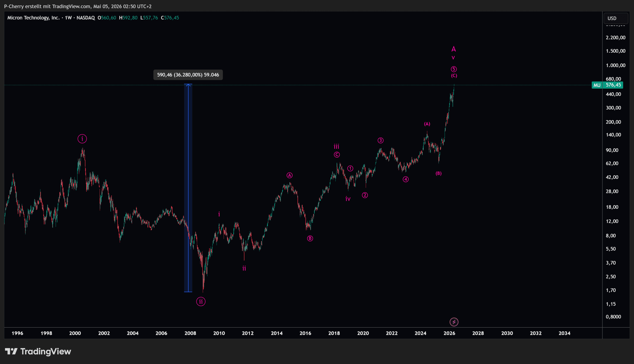Viewport: 634px width, 364px height.
Task: Click the lightning bolt event icon
Action: coord(454,322)
